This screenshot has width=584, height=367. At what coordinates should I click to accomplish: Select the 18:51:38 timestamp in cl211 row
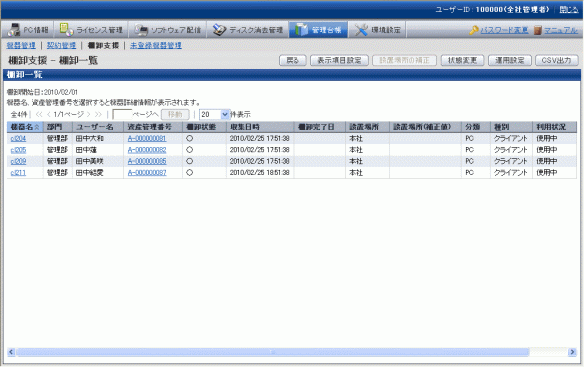click(260, 173)
